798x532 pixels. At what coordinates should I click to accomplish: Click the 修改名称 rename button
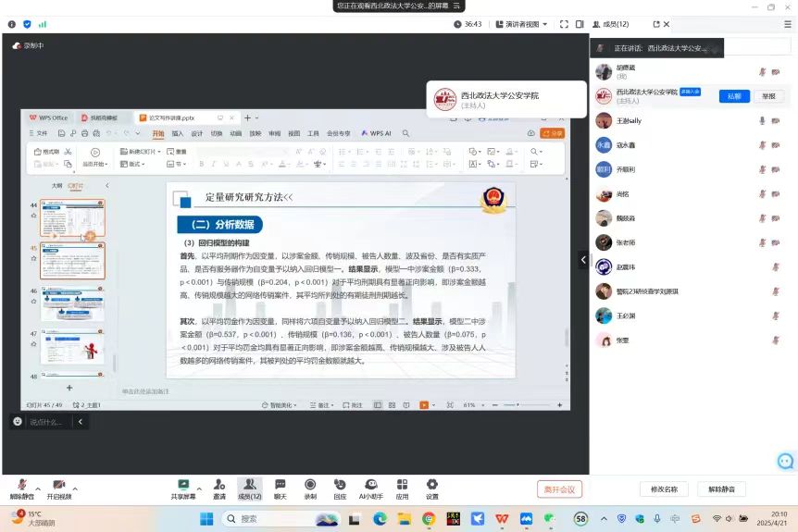tap(664, 489)
